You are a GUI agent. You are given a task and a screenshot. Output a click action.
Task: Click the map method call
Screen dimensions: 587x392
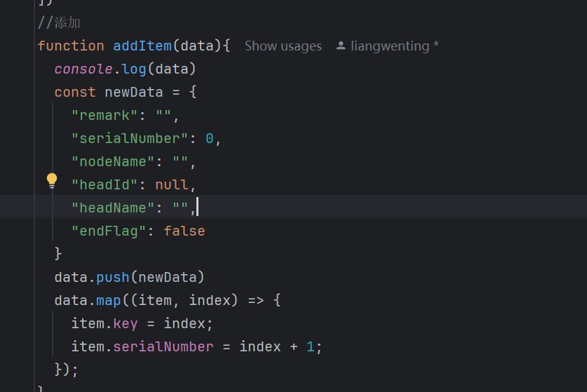[109, 301]
